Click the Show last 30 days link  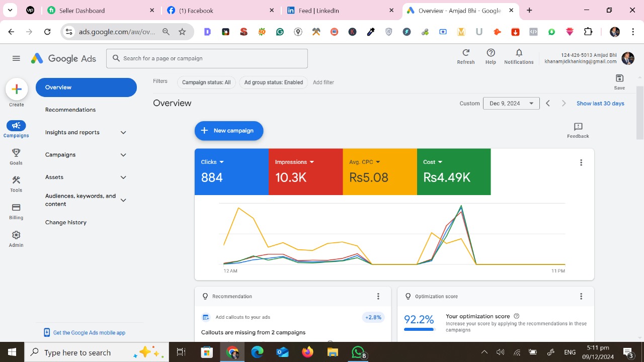600,104
